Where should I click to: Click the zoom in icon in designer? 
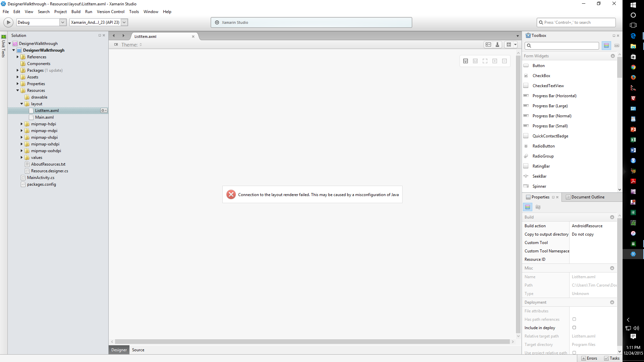(x=495, y=61)
